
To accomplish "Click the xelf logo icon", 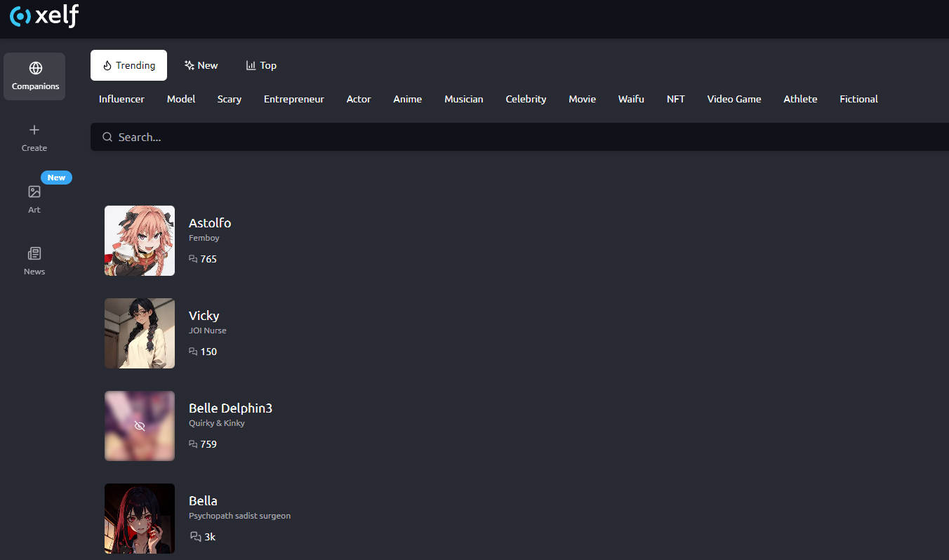I will (x=20, y=16).
